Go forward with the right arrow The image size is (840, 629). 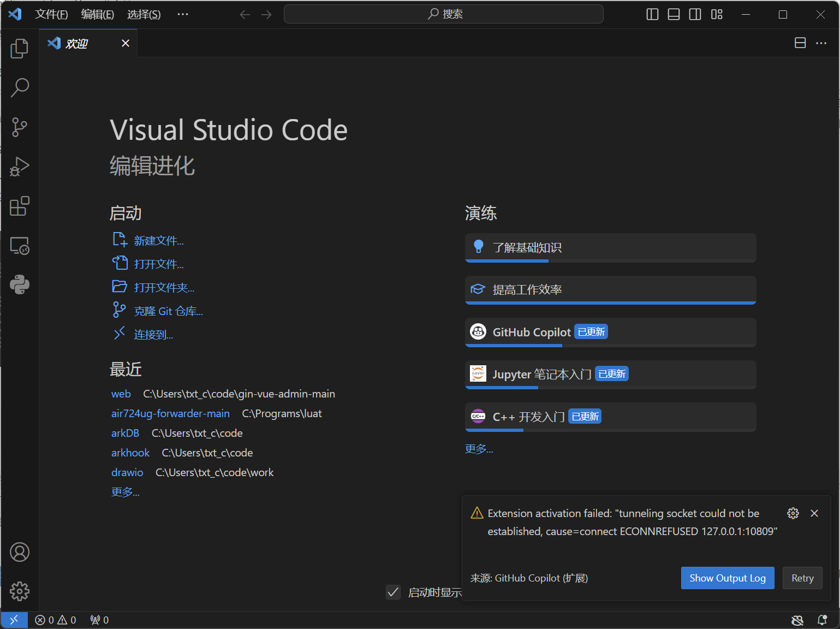click(x=266, y=14)
